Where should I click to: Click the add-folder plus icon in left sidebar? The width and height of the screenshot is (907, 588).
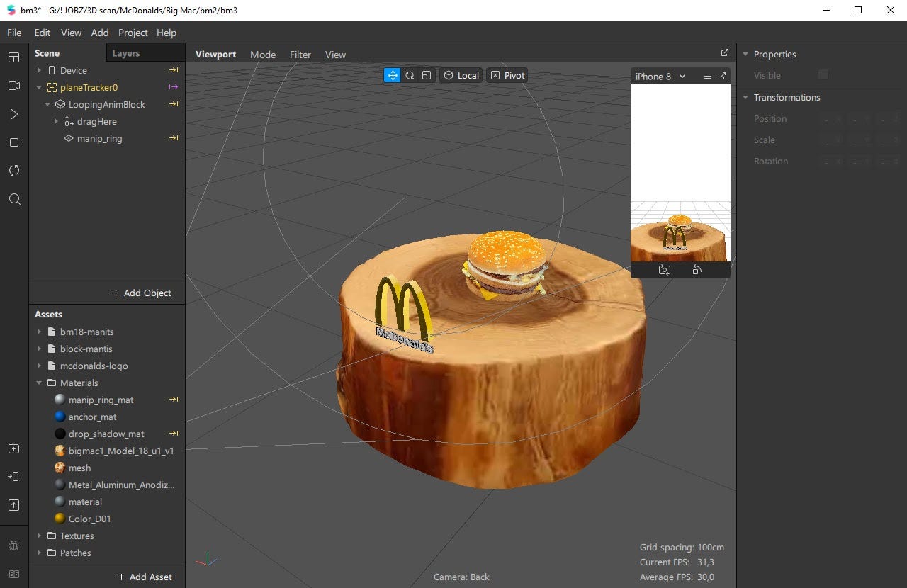pyautogui.click(x=14, y=448)
